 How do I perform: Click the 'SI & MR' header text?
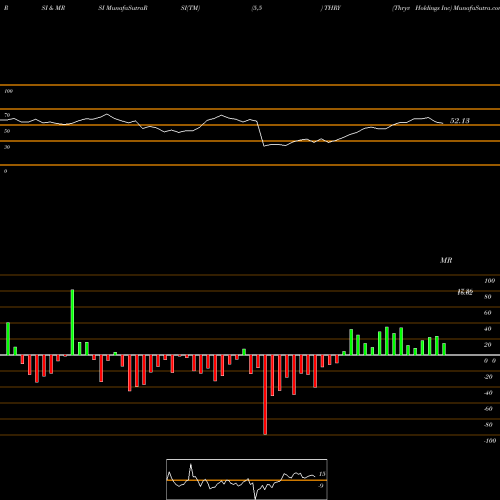(x=53, y=8)
